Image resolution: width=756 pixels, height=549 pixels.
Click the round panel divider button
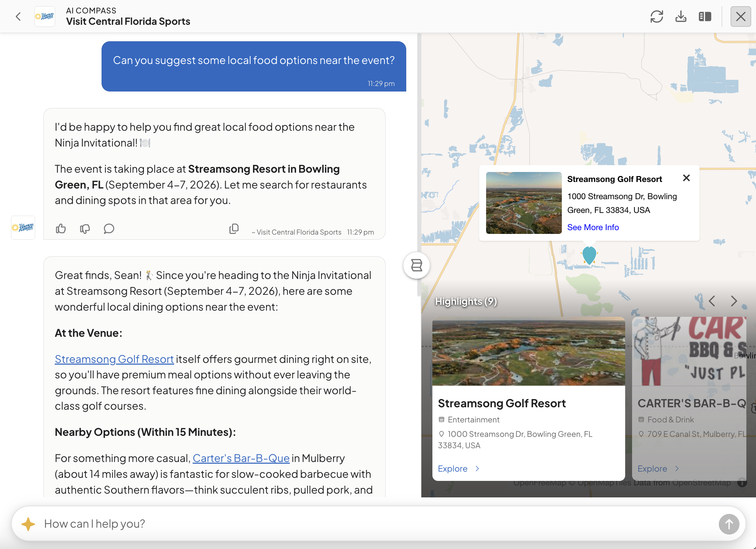pyautogui.click(x=417, y=265)
